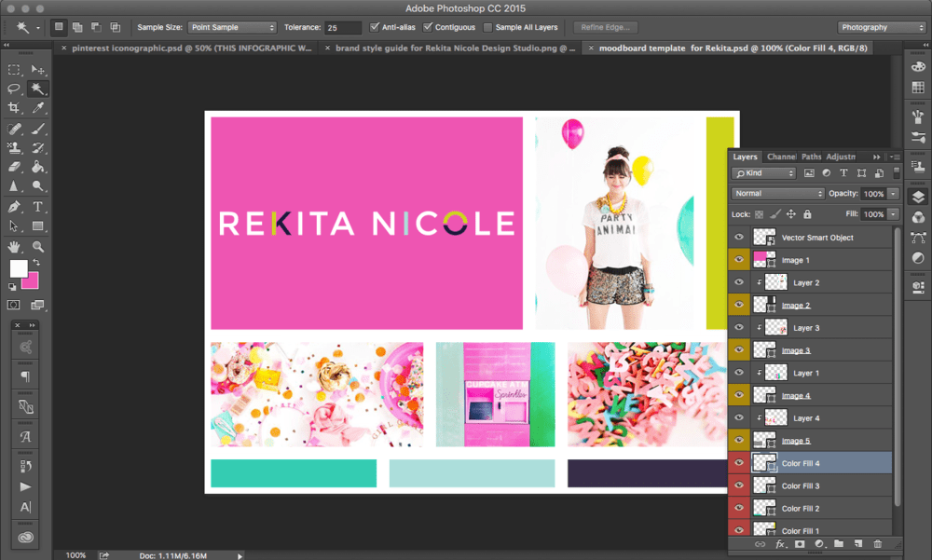The width and height of the screenshot is (932, 560).
Task: Select the Crop tool
Action: click(x=14, y=107)
